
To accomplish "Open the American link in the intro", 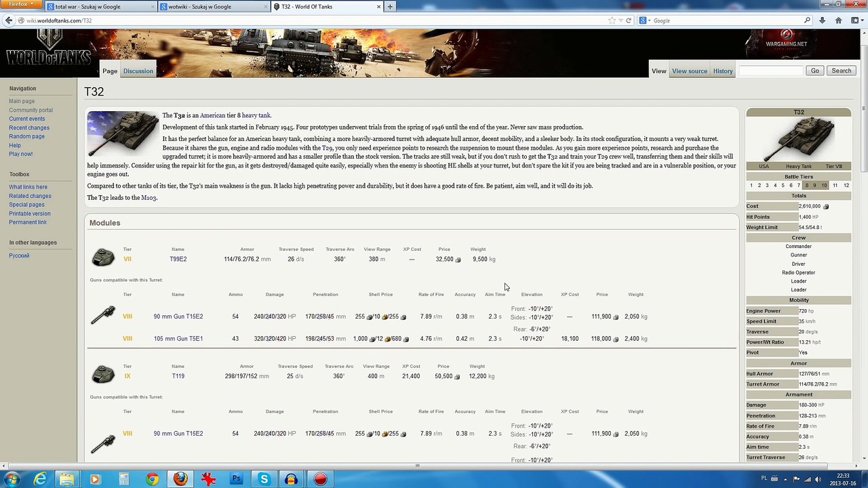I will (213, 115).
